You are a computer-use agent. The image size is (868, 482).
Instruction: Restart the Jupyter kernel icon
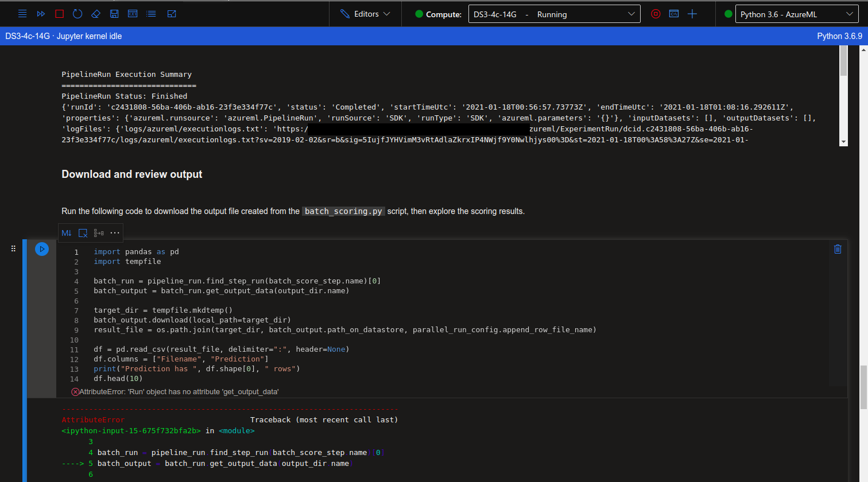click(77, 14)
